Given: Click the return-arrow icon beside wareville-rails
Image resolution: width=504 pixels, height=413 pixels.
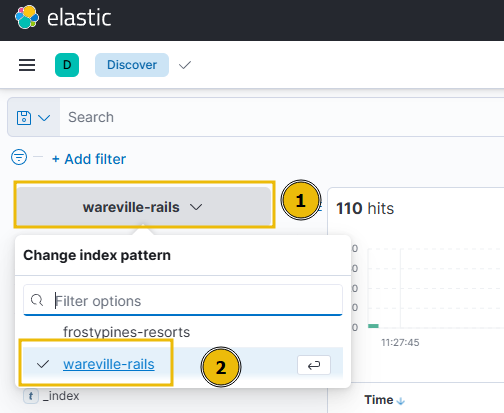Looking at the screenshot, I should click(314, 365).
